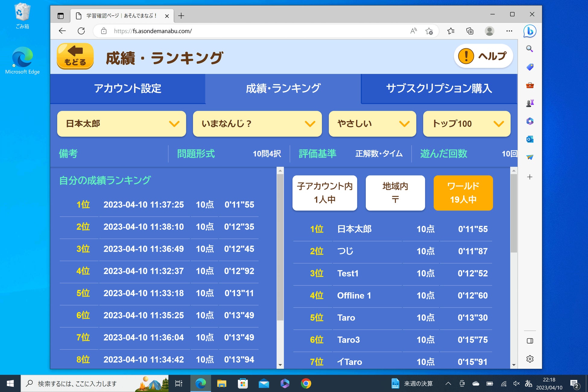Click the personal ranking list scrollbar
This screenshot has width=588, height=392.
280,247
